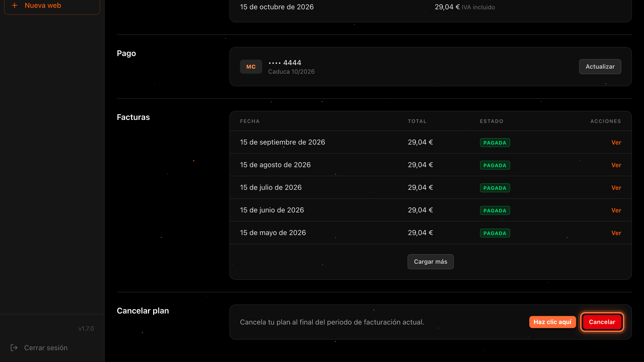
Task: Click the logout arrow icon beside Cerrar sesión
Action: tap(14, 348)
